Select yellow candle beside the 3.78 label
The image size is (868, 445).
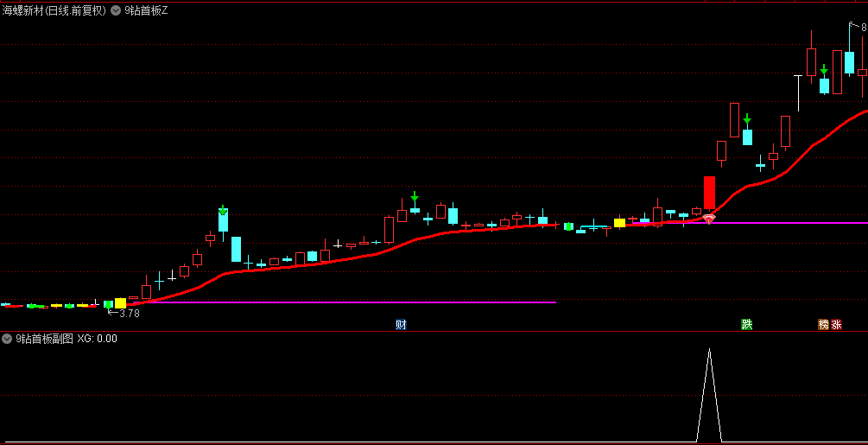(x=120, y=303)
